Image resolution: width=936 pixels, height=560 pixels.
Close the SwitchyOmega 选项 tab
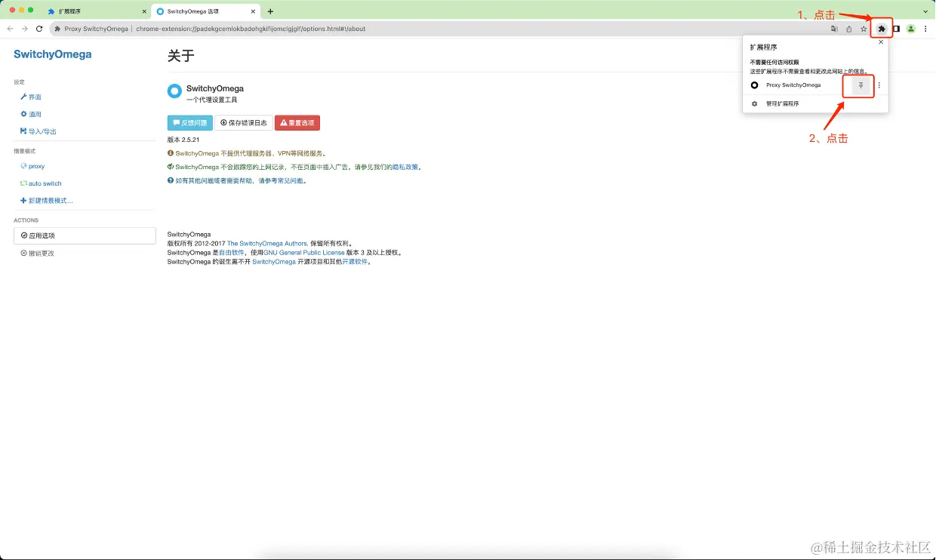point(254,11)
